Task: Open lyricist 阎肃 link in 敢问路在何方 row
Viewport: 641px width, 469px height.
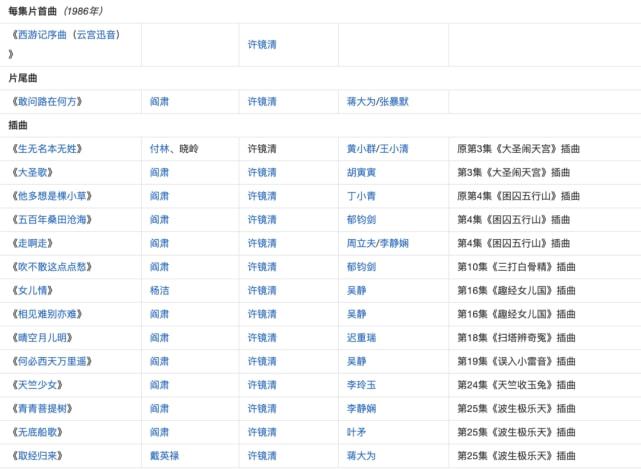Action: tap(159, 101)
